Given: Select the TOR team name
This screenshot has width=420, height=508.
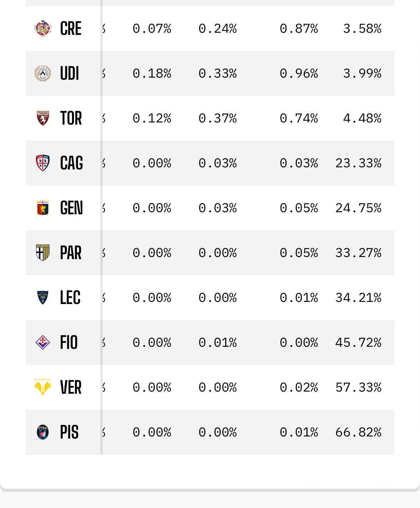Looking at the screenshot, I should click(71, 118).
